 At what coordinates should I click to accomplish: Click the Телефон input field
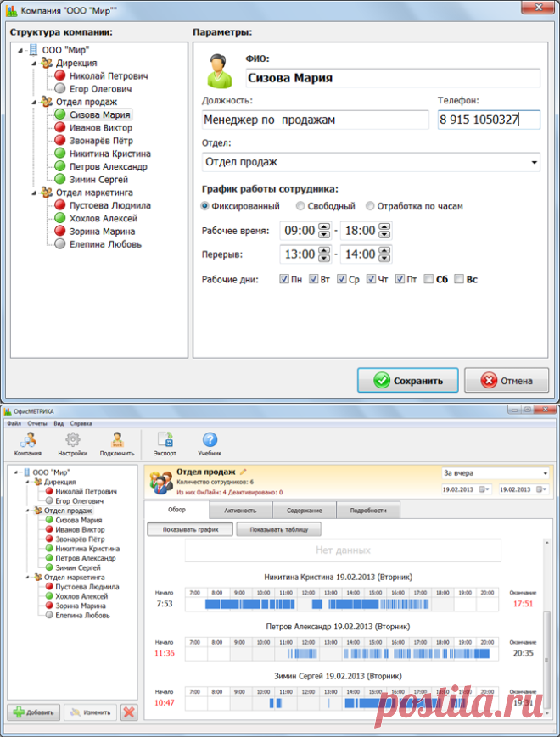point(489,120)
